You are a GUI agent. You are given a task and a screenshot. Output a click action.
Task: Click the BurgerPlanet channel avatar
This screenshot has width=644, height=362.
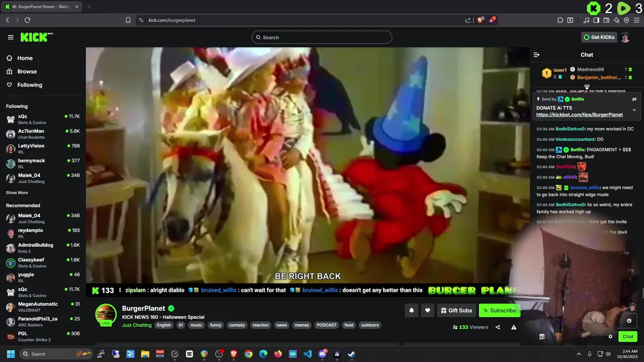106,315
